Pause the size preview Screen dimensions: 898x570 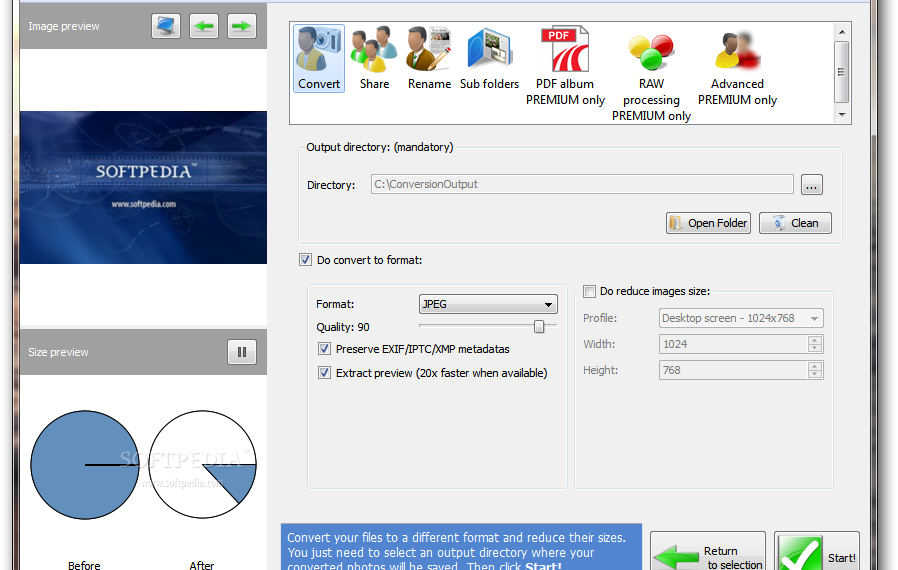[x=241, y=352]
